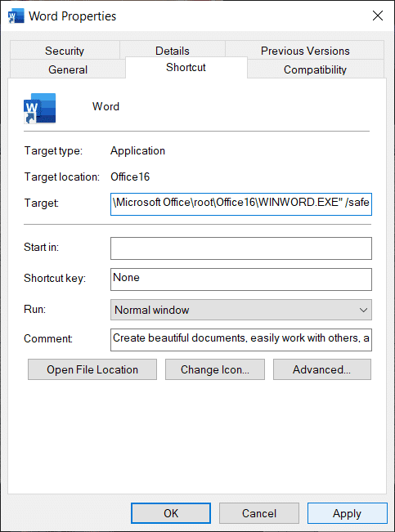Click the Word name text field
The height and width of the screenshot is (532, 395).
tap(105, 106)
